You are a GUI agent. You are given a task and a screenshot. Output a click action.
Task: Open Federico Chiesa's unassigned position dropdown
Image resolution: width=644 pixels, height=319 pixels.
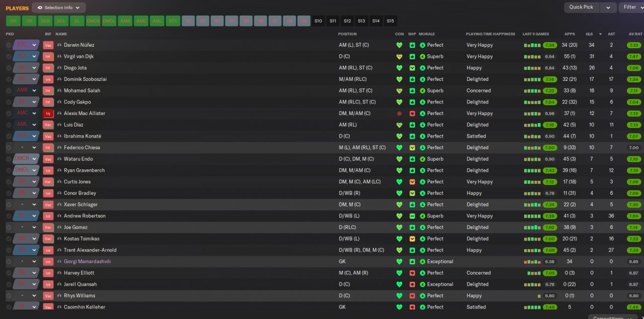pos(27,148)
